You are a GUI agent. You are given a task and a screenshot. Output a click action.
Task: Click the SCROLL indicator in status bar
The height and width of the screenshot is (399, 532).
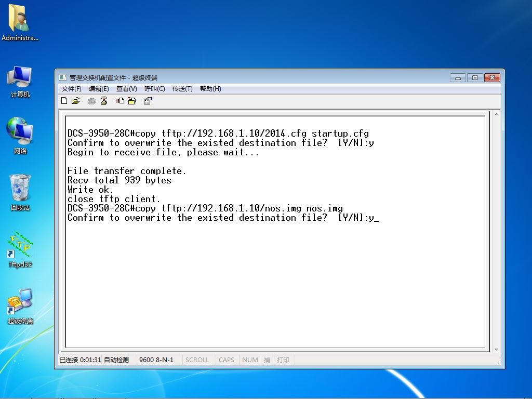click(x=197, y=360)
